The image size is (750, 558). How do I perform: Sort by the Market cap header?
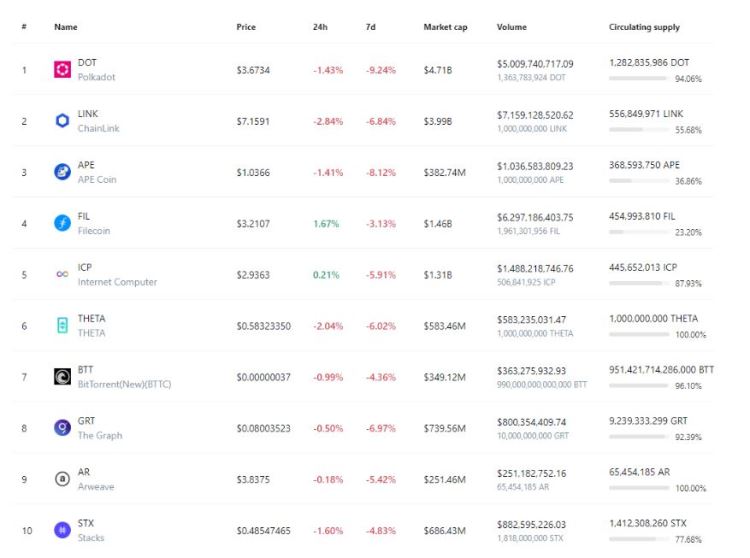[x=445, y=27]
